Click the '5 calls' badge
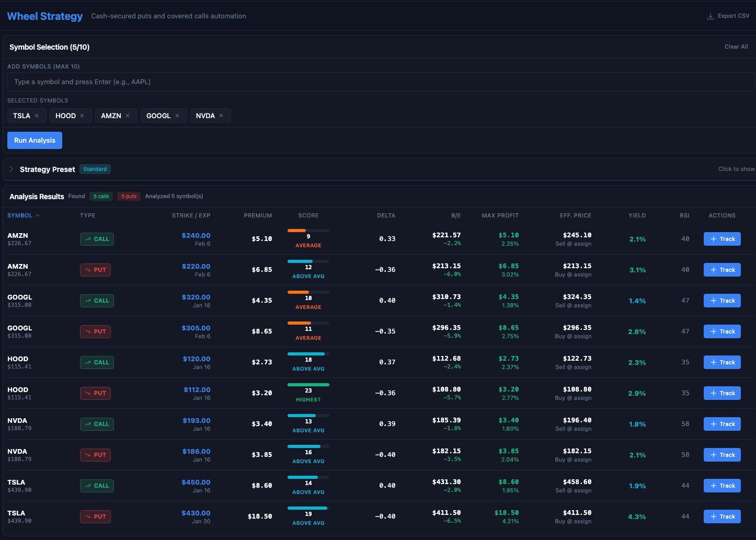 [x=101, y=197]
